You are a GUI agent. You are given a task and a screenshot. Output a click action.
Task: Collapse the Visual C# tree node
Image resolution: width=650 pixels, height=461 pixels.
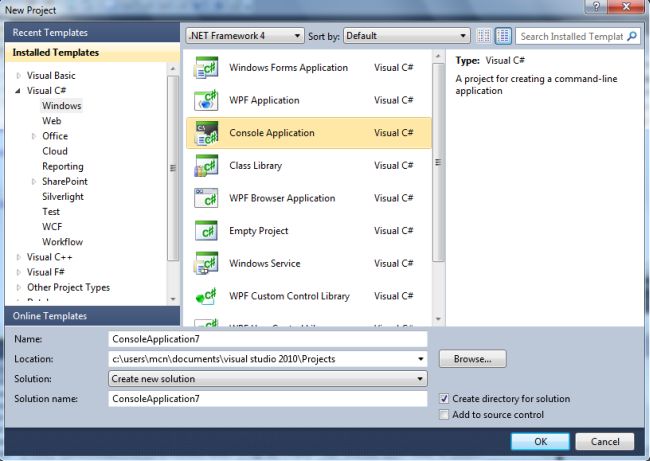click(x=18, y=91)
